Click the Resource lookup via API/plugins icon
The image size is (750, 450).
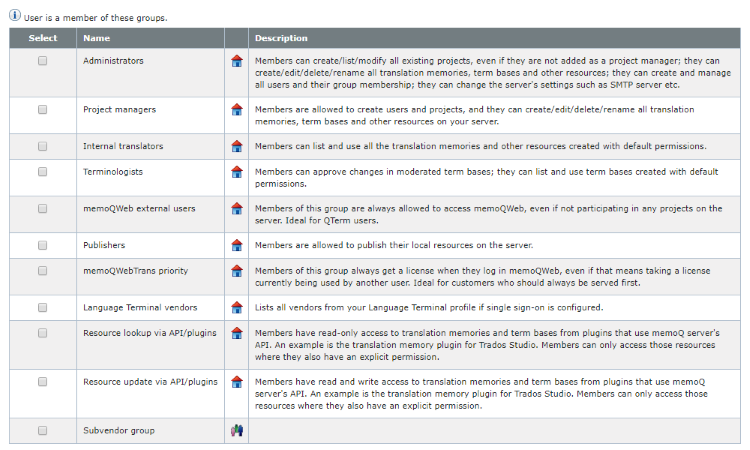(237, 332)
